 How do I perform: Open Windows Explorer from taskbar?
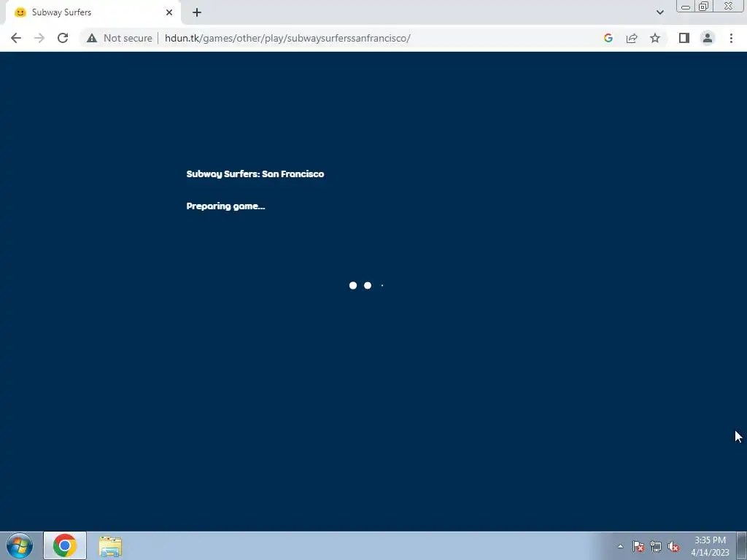(110, 545)
